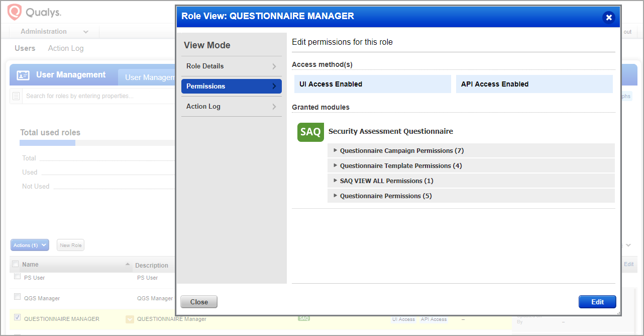
Task: Open the Action Log section in the dialog
Action: (232, 106)
